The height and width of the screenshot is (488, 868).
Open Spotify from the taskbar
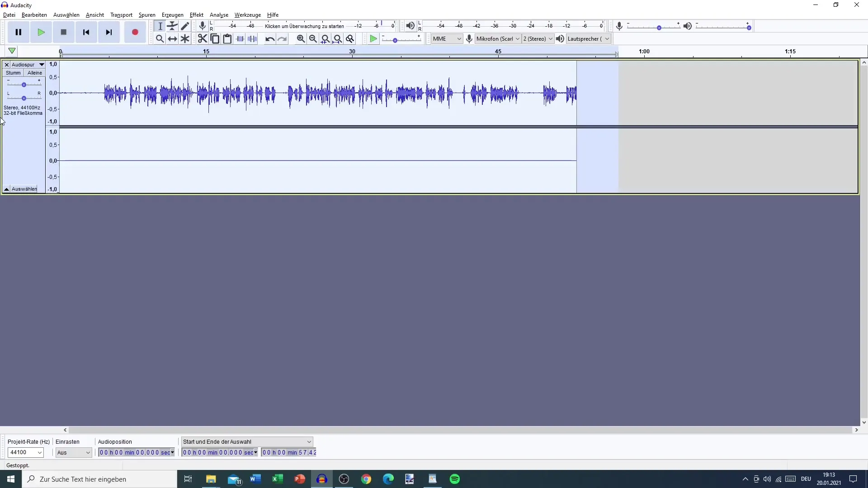click(x=455, y=479)
